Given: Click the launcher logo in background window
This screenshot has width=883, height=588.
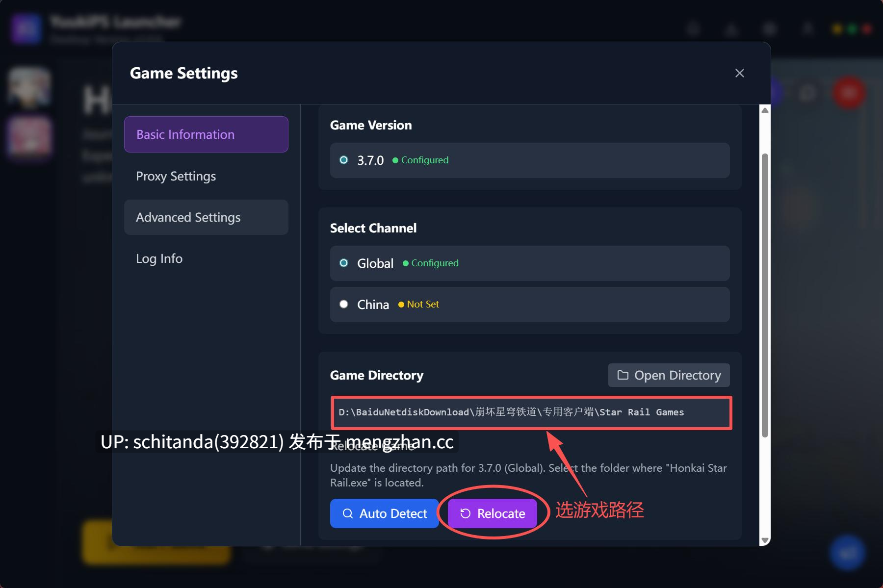Looking at the screenshot, I should 26,28.
